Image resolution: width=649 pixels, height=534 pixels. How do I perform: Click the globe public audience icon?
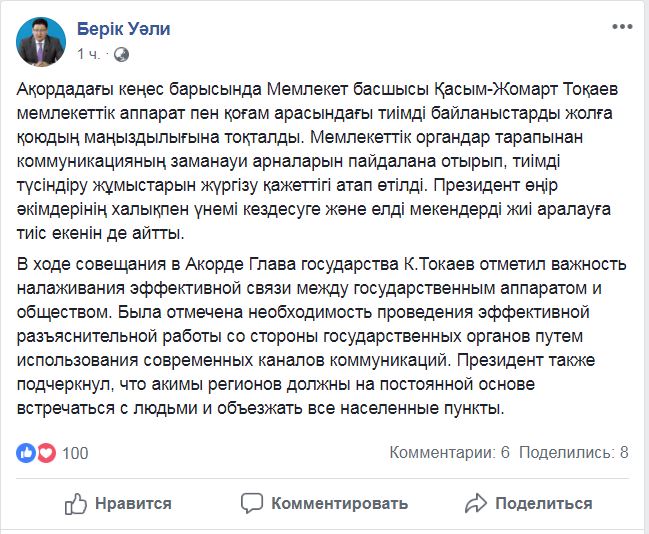click(x=121, y=55)
